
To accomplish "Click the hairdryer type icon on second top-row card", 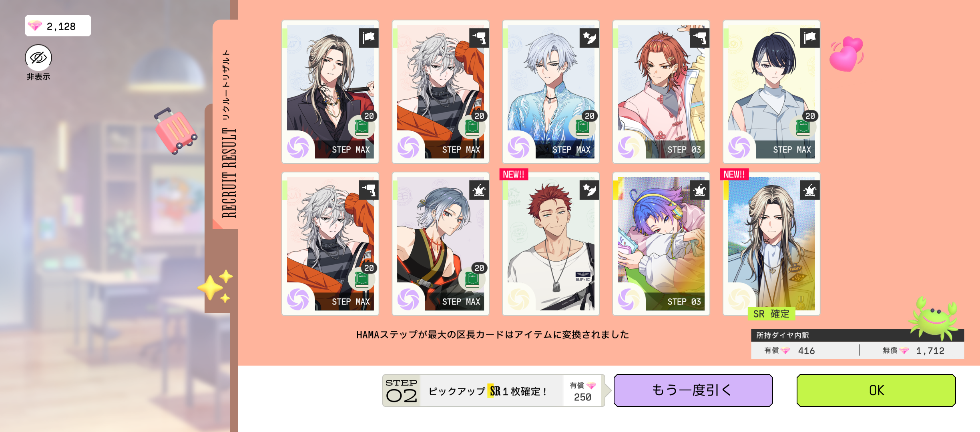I will pos(479,38).
